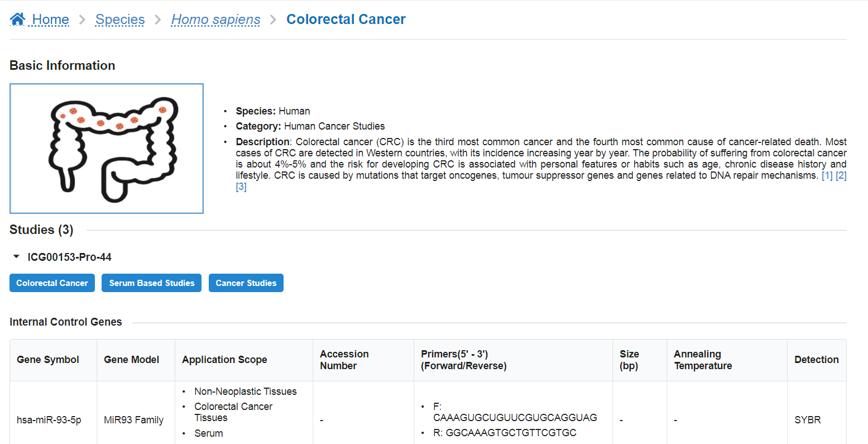868x444 pixels.
Task: Click the Cancer Studies tag button
Action: 246,283
